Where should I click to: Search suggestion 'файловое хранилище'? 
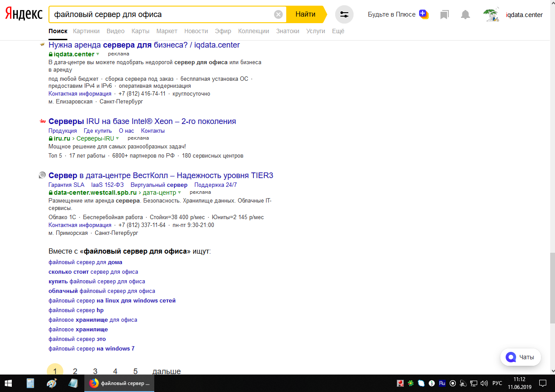(x=78, y=330)
